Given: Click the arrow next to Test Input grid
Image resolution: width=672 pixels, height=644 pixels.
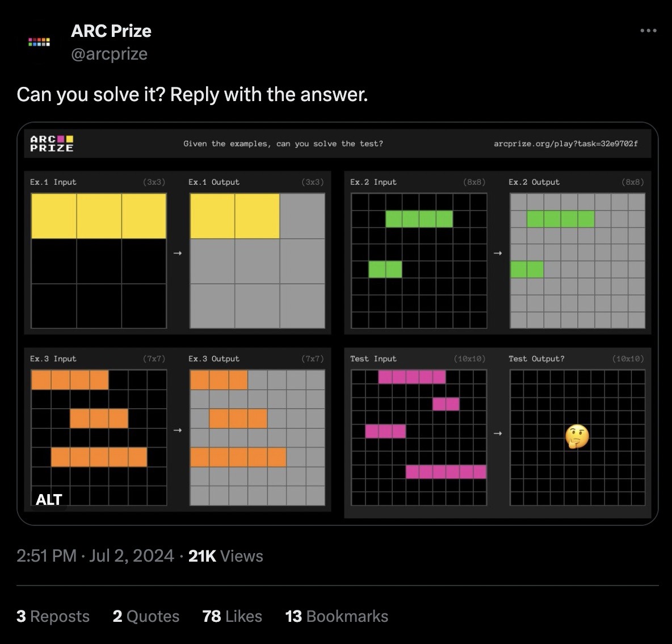Looking at the screenshot, I should click(498, 433).
